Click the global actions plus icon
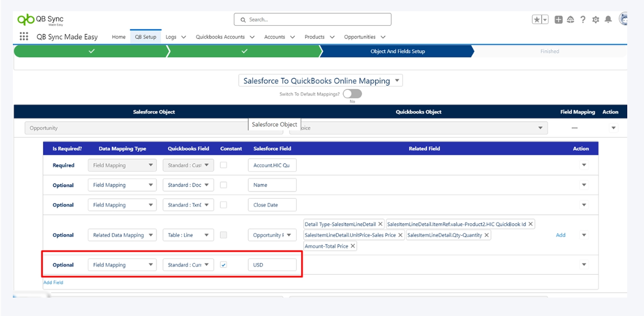644x316 pixels. tap(558, 20)
